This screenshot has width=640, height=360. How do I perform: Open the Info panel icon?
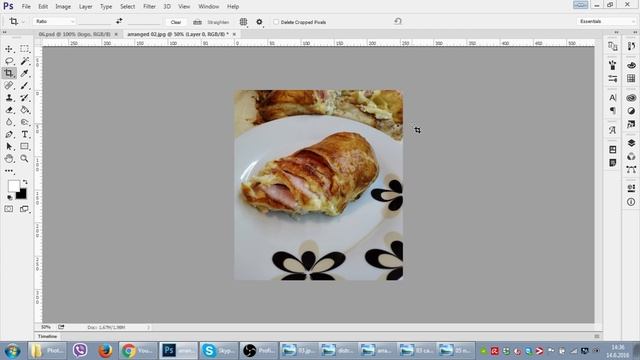pos(631,202)
